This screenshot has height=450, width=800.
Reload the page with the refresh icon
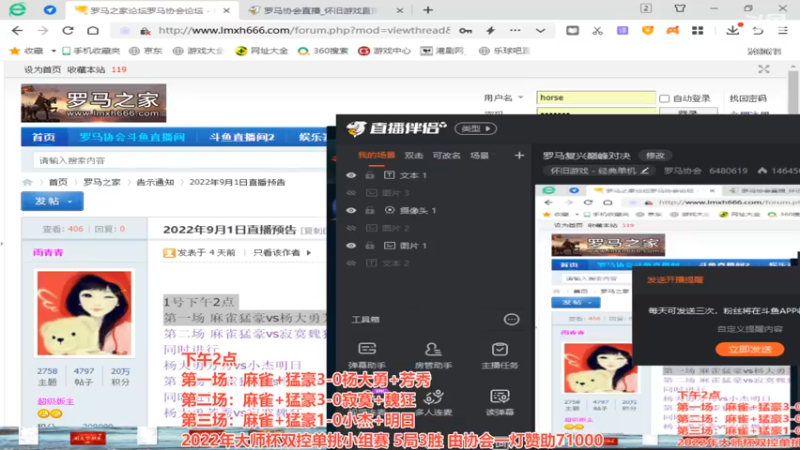click(68, 31)
